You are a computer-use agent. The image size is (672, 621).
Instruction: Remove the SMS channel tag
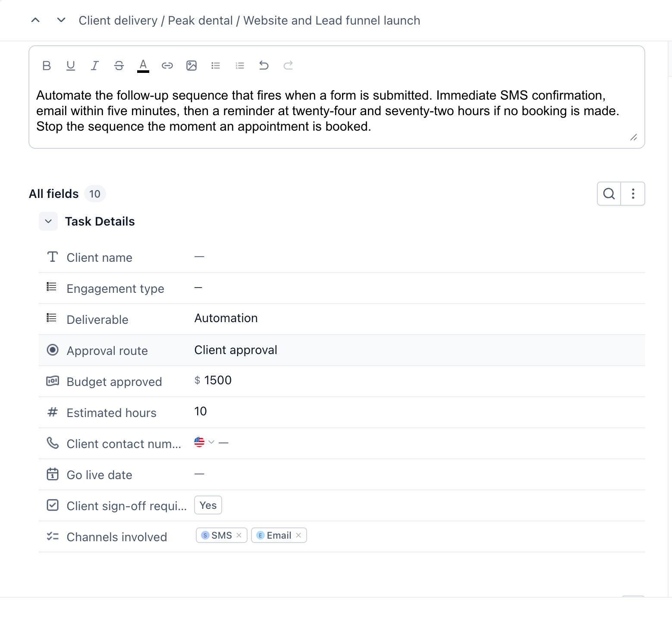point(239,535)
